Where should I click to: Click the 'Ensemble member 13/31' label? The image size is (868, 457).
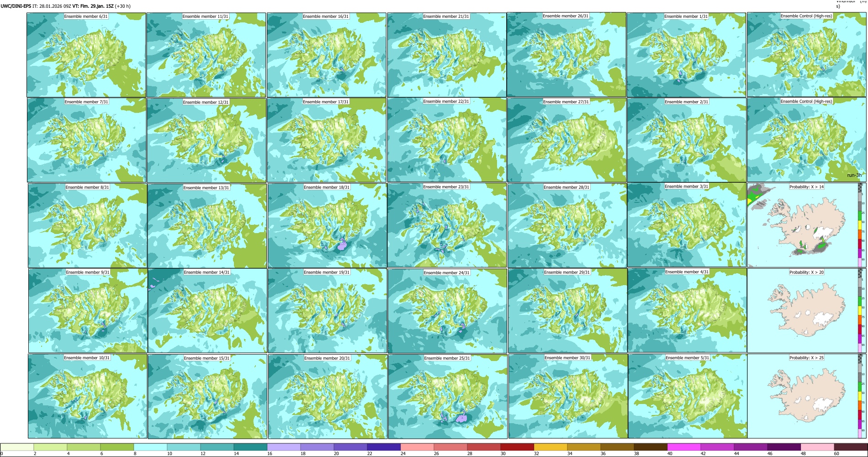pyautogui.click(x=206, y=188)
